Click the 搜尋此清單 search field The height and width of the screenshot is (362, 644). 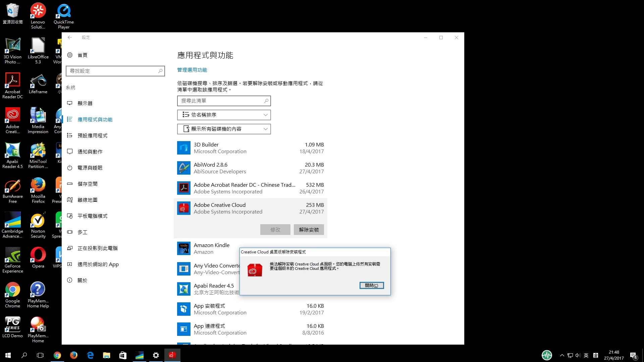coord(221,101)
